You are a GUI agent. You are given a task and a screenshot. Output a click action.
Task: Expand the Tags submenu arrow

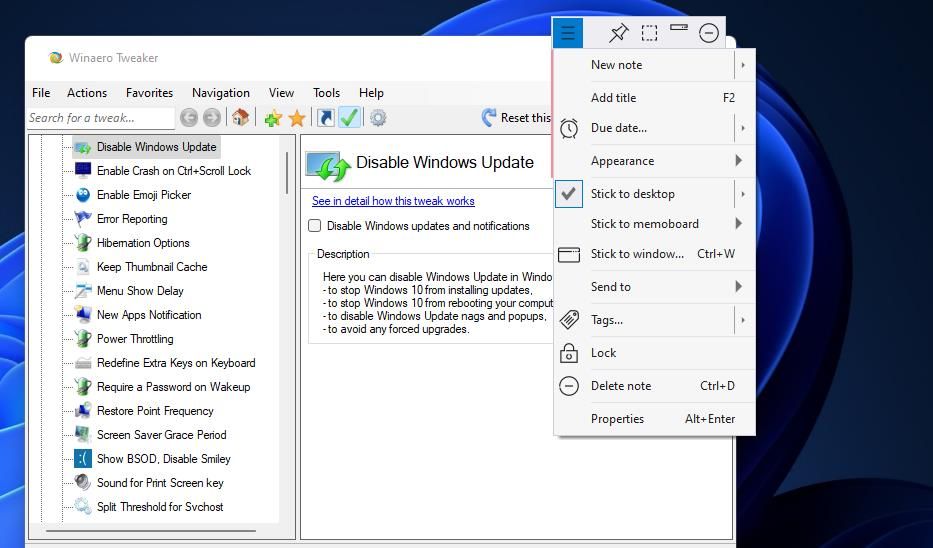(x=743, y=320)
